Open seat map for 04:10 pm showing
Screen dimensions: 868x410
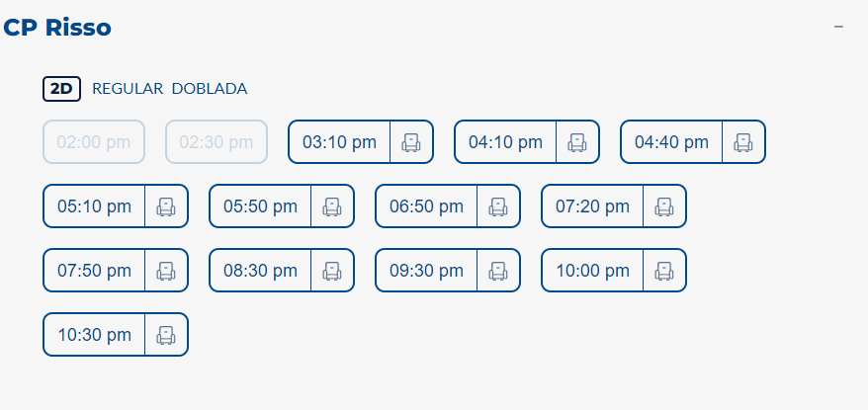577,142
